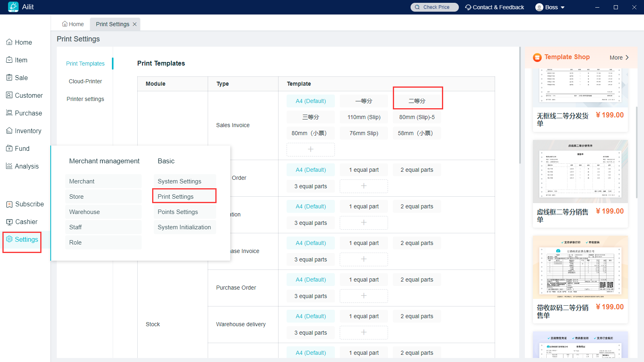Screen dimensions: 644x362
Task: Choose Points Settings from the Basic menu
Action: click(178, 212)
